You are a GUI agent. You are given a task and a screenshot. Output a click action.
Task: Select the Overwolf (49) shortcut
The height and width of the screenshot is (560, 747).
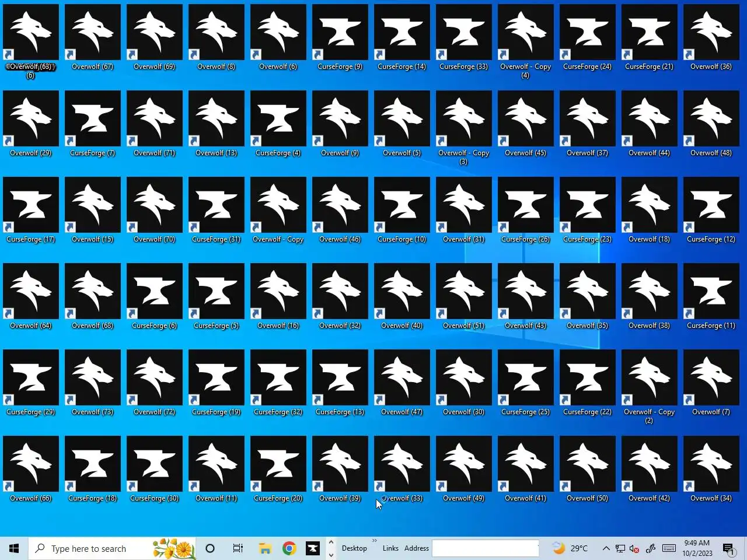464,470
